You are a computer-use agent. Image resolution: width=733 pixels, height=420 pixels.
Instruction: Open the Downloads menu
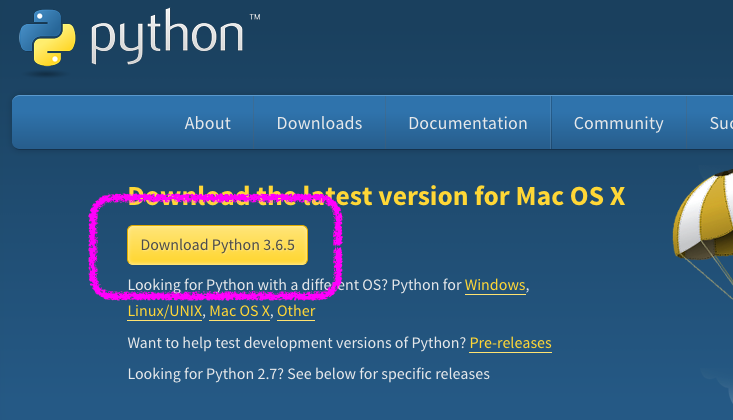[319, 123]
